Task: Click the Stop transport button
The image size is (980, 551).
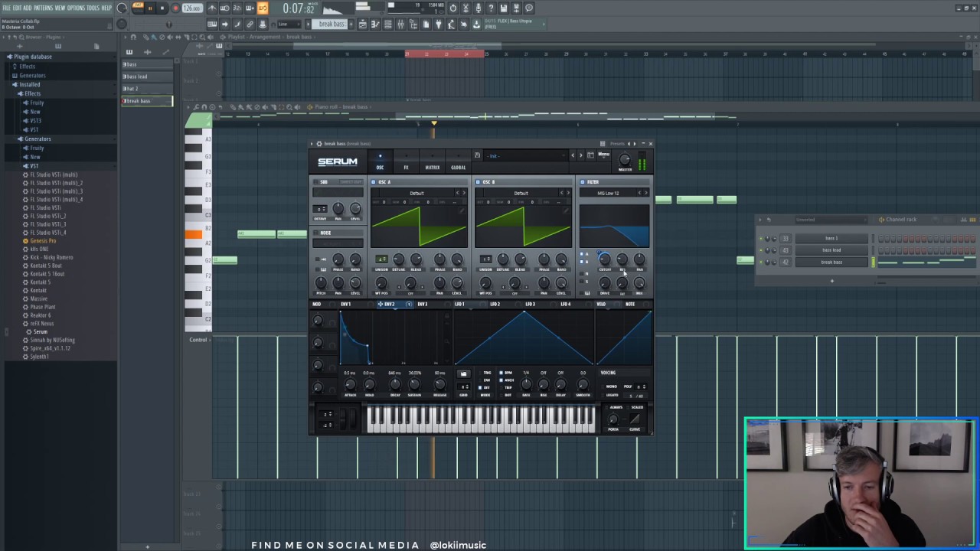Action: 162,8
